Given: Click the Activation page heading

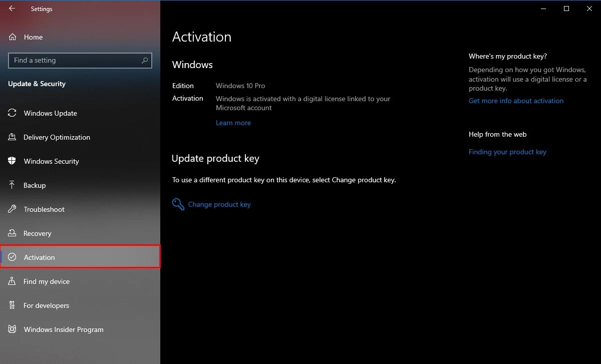Looking at the screenshot, I should pos(202,37).
